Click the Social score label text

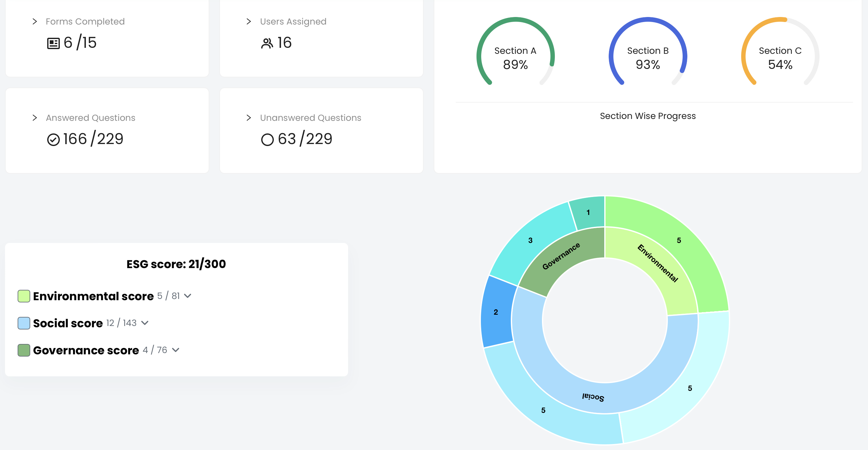tap(68, 323)
